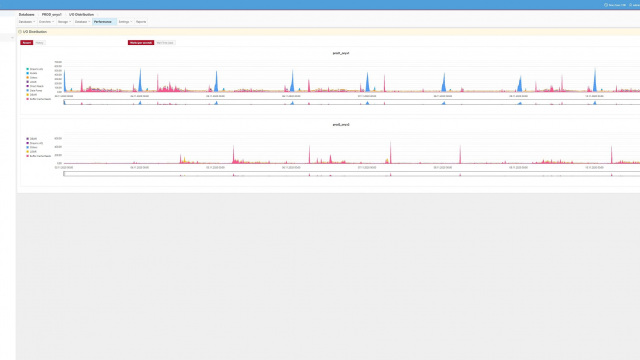Viewport: 640px width, 360px height.
Task: Click the admin user icon
Action: point(630,5)
